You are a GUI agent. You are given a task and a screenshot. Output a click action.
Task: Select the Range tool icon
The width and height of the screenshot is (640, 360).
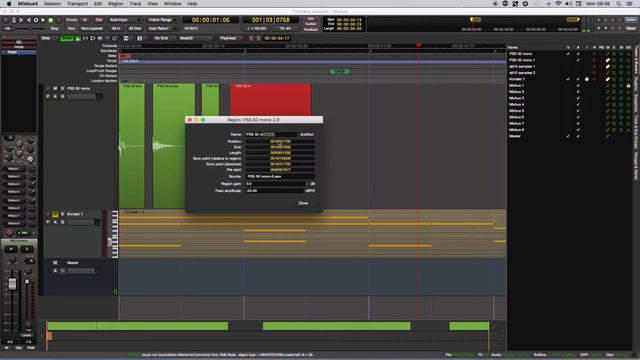[x=85, y=38]
